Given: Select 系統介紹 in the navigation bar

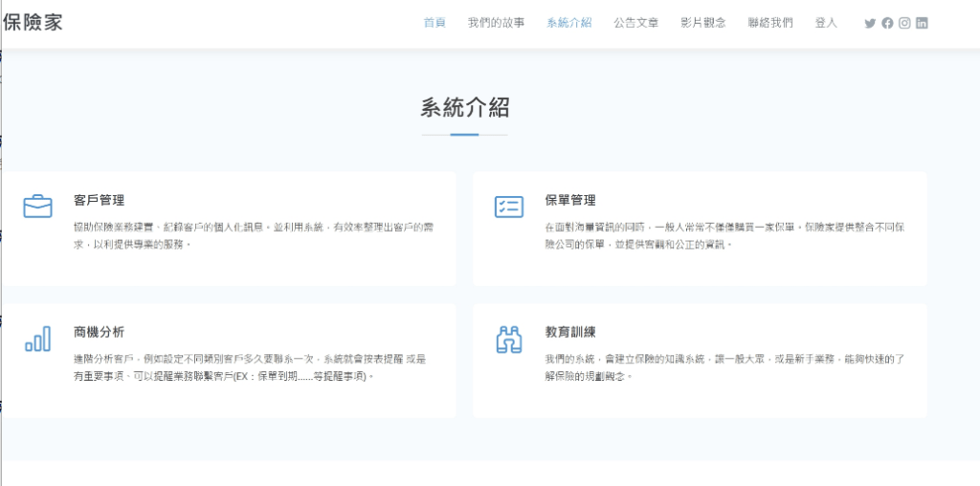Looking at the screenshot, I should (x=569, y=23).
